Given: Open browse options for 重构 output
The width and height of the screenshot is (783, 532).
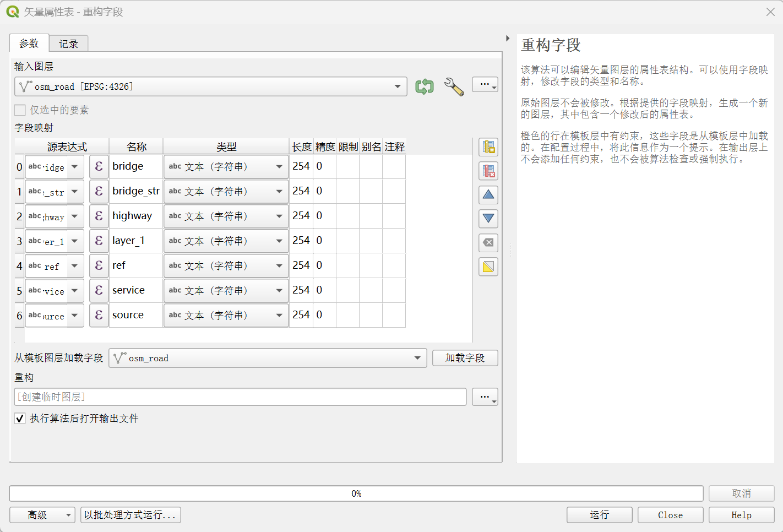Looking at the screenshot, I should pos(485,397).
